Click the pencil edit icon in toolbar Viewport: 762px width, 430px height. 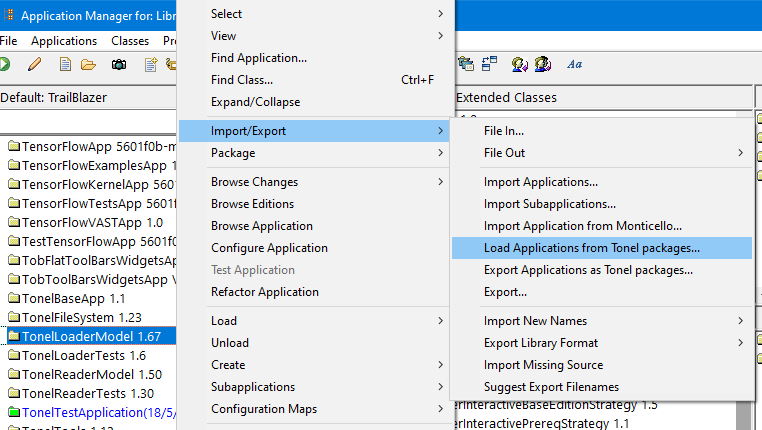point(35,65)
